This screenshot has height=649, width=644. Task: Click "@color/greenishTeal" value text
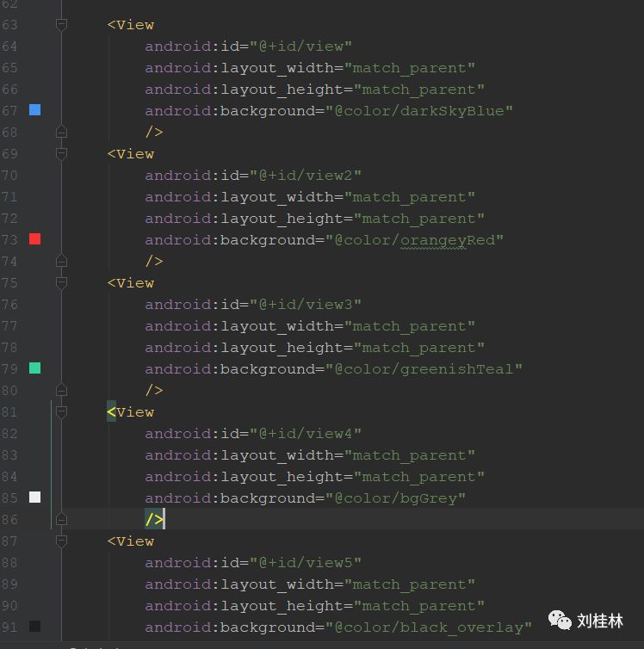click(x=424, y=369)
